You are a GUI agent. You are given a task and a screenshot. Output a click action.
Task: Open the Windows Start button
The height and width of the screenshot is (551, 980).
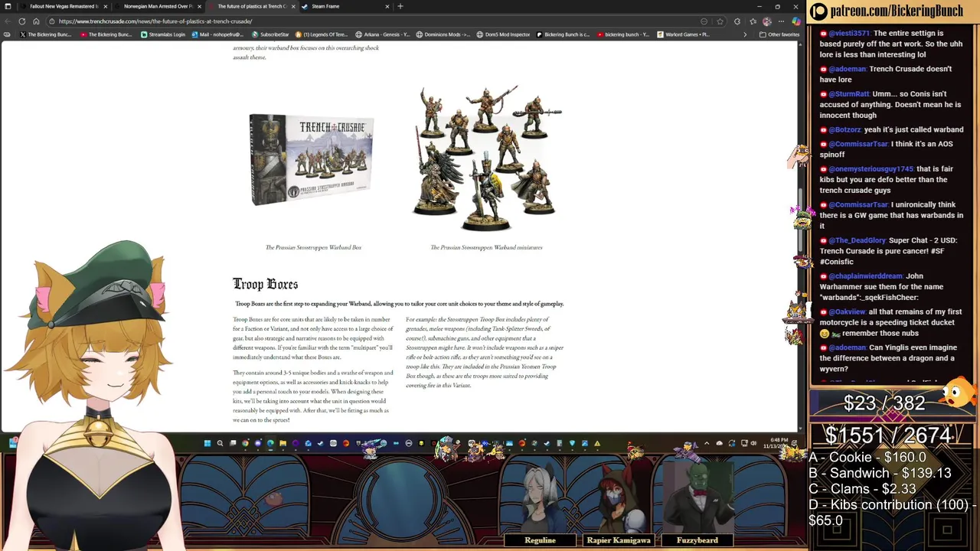(x=207, y=443)
